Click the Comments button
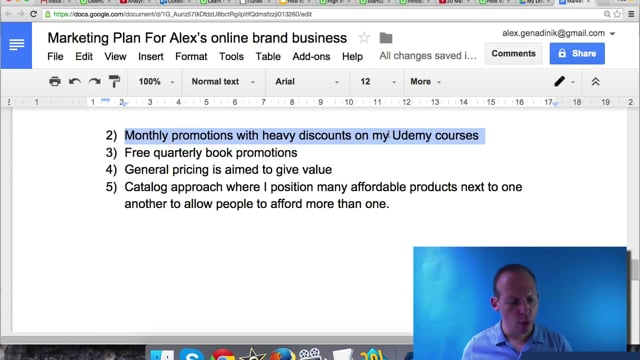The width and height of the screenshot is (640, 360). coord(513,53)
